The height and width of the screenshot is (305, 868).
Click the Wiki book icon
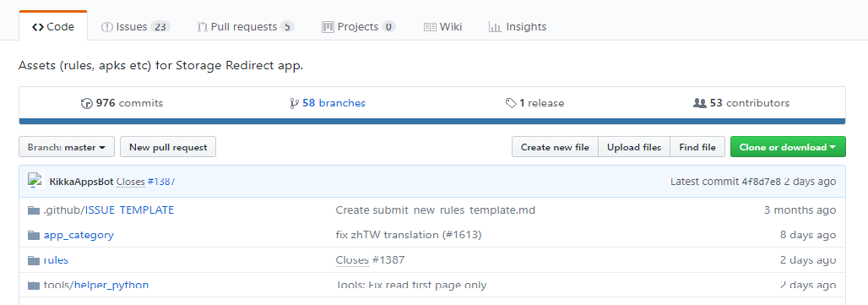click(430, 27)
